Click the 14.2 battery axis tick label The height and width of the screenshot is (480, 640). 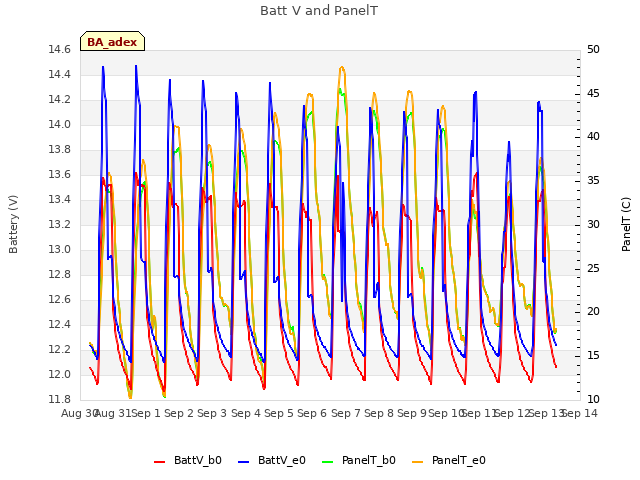(x=59, y=100)
